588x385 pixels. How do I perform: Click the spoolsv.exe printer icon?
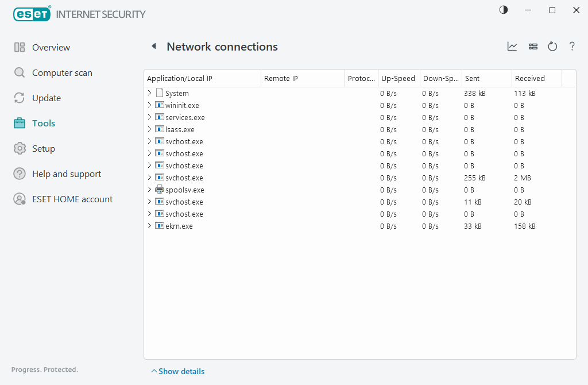pos(160,190)
